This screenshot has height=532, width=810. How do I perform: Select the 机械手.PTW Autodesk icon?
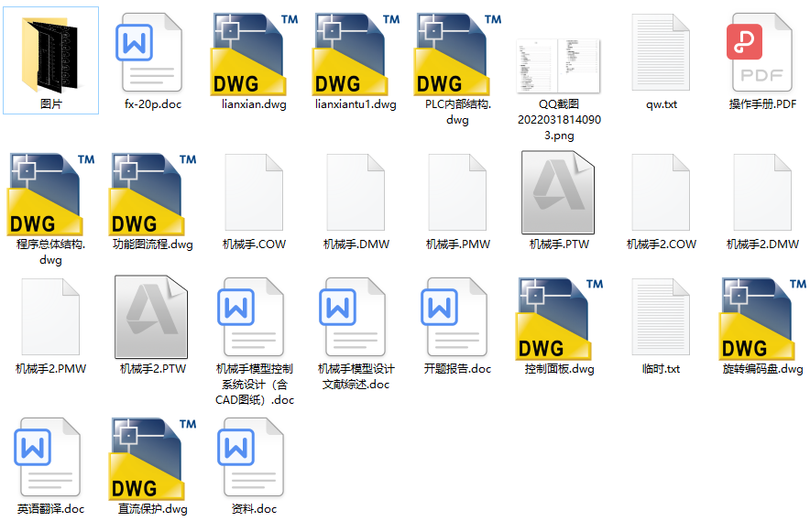coord(558,192)
